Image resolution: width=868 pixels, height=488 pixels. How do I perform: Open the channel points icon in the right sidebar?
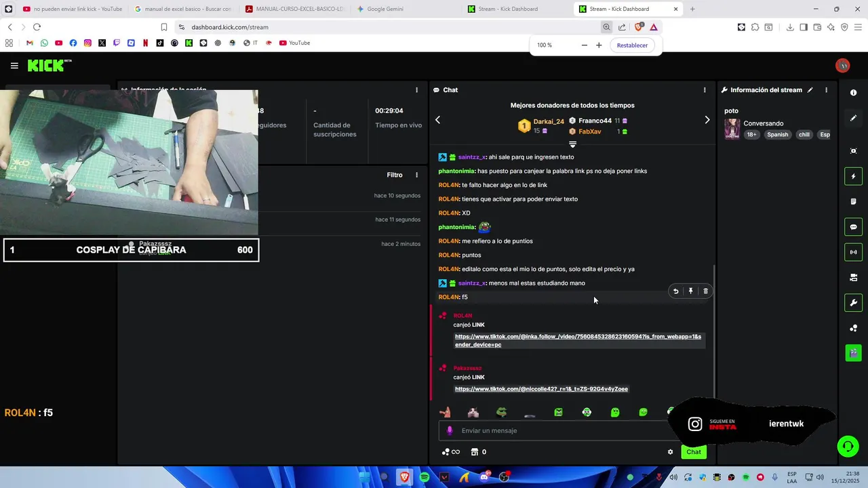coord(853,328)
